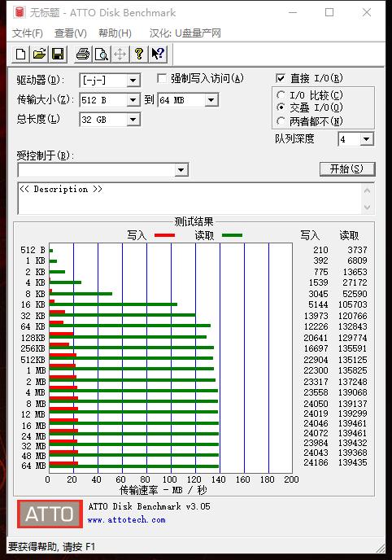Click the yellow question mark About icon
This screenshot has height=560, width=392.
139,54
